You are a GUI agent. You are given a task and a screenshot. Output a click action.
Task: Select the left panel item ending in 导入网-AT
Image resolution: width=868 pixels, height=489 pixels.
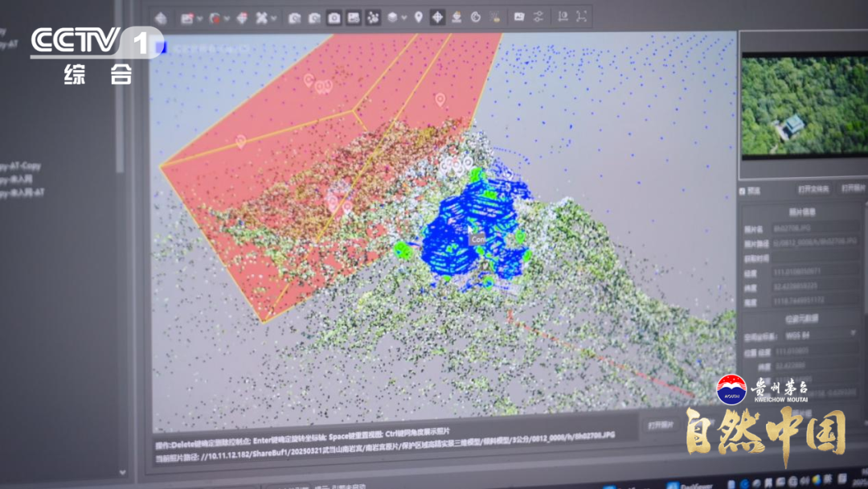(x=23, y=192)
